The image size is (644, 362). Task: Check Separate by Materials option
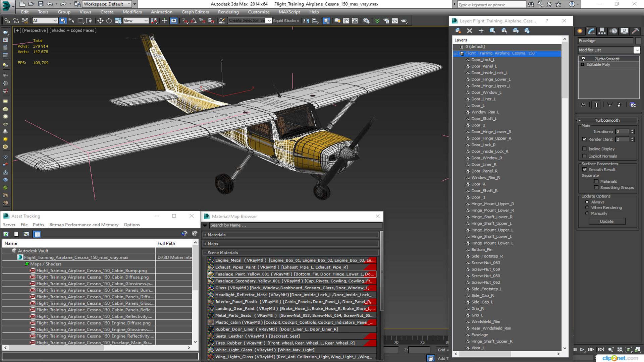click(596, 181)
